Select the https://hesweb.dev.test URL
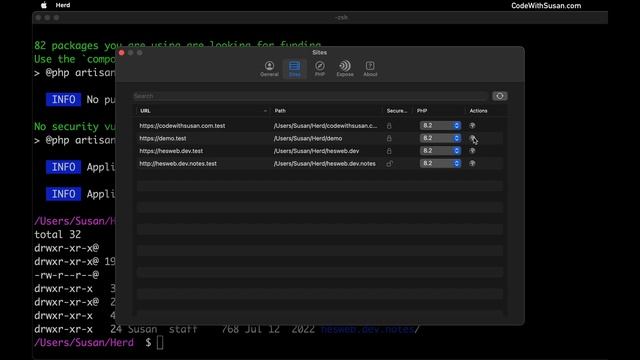640x360 pixels. pyautogui.click(x=171, y=151)
